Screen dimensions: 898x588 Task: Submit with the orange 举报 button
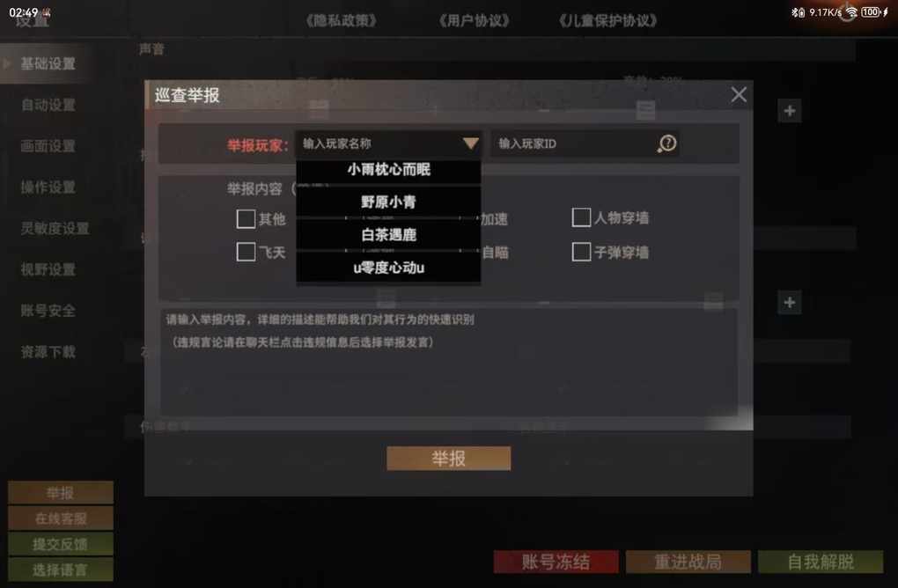pyautogui.click(x=448, y=459)
